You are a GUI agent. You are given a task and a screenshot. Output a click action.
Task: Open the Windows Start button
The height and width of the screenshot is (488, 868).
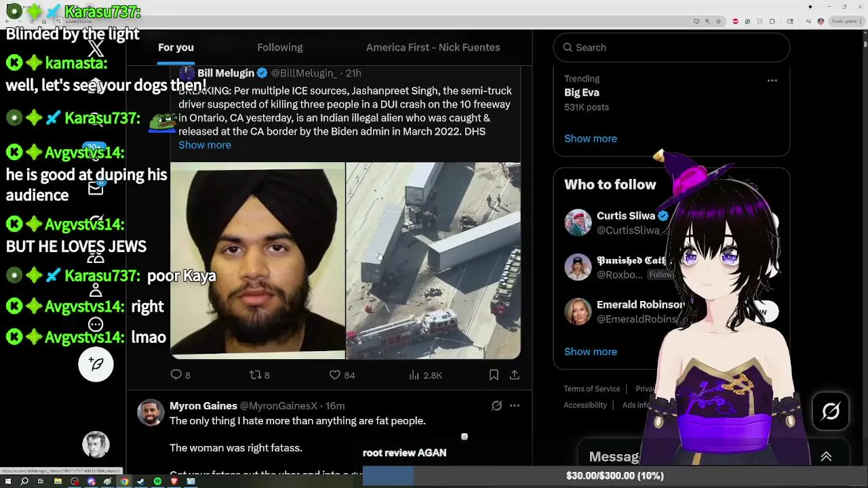[x=8, y=481]
